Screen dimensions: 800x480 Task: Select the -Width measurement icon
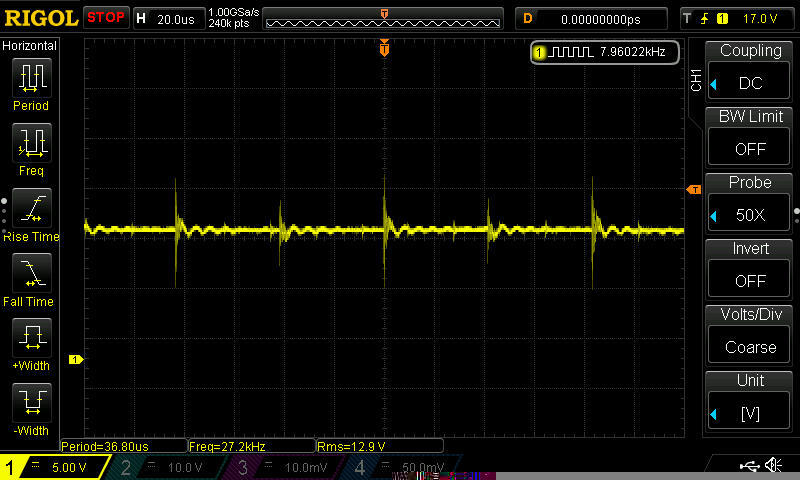31,402
